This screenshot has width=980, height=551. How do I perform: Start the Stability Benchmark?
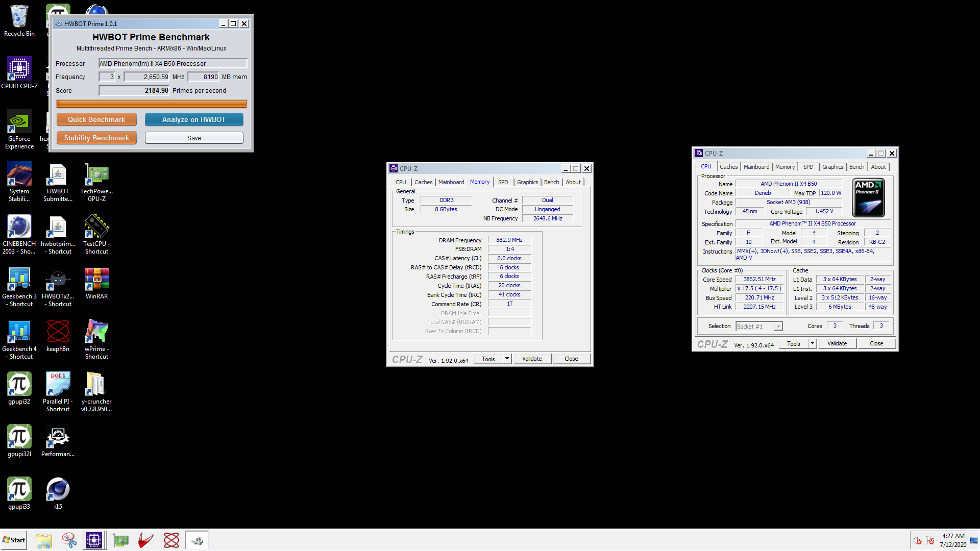(x=96, y=138)
